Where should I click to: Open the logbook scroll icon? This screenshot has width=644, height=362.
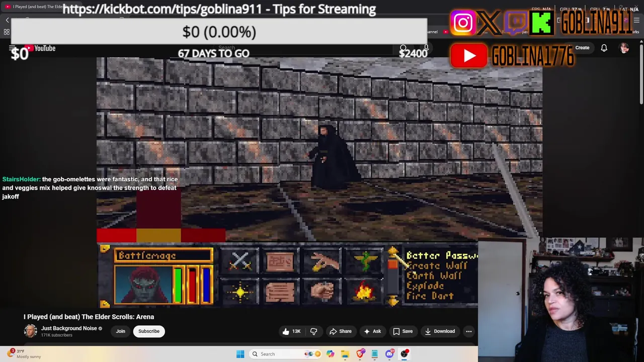coord(280,292)
